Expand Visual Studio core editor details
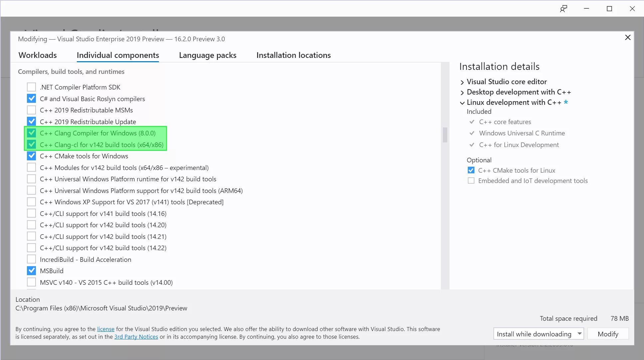 click(462, 82)
